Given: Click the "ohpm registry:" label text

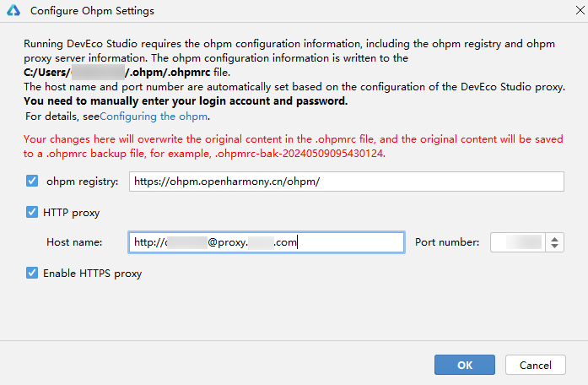Looking at the screenshot, I should point(83,182).
